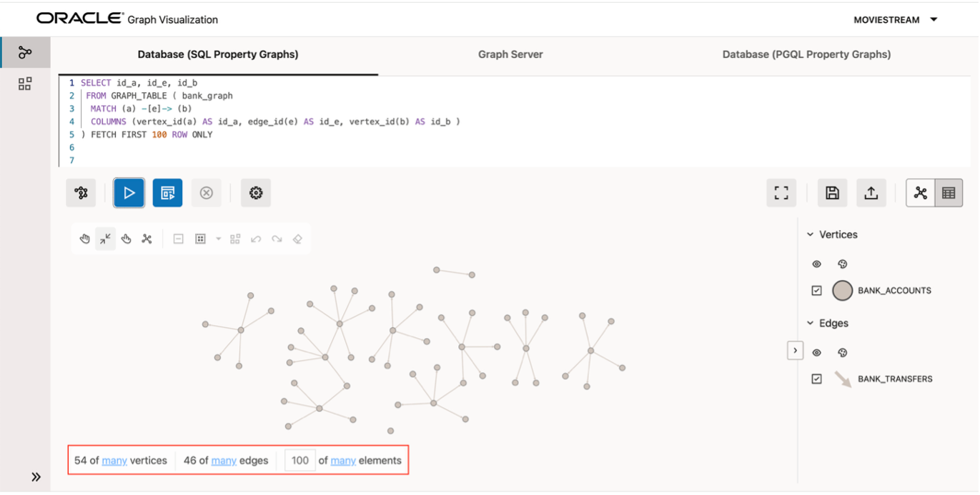Click the save icon
Viewport: 980px width, 495px height.
pyautogui.click(x=832, y=193)
